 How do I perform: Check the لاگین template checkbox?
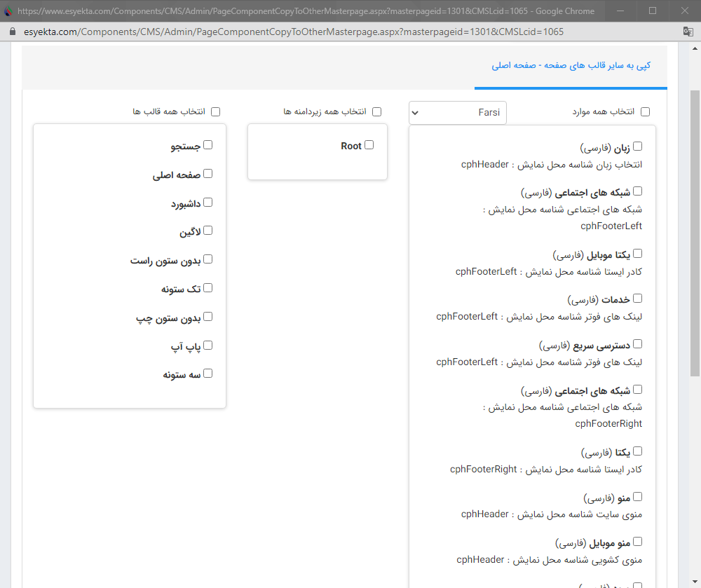(207, 231)
